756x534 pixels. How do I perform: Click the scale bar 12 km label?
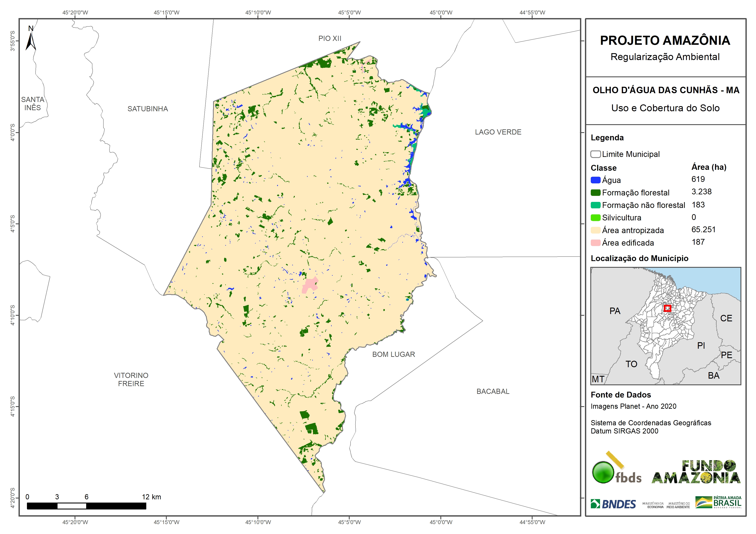151,497
